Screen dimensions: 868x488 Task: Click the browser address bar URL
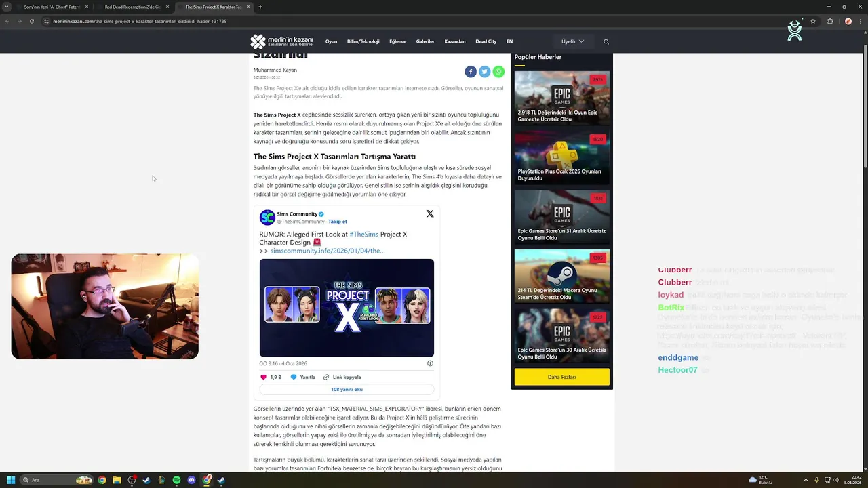pyautogui.click(x=140, y=21)
